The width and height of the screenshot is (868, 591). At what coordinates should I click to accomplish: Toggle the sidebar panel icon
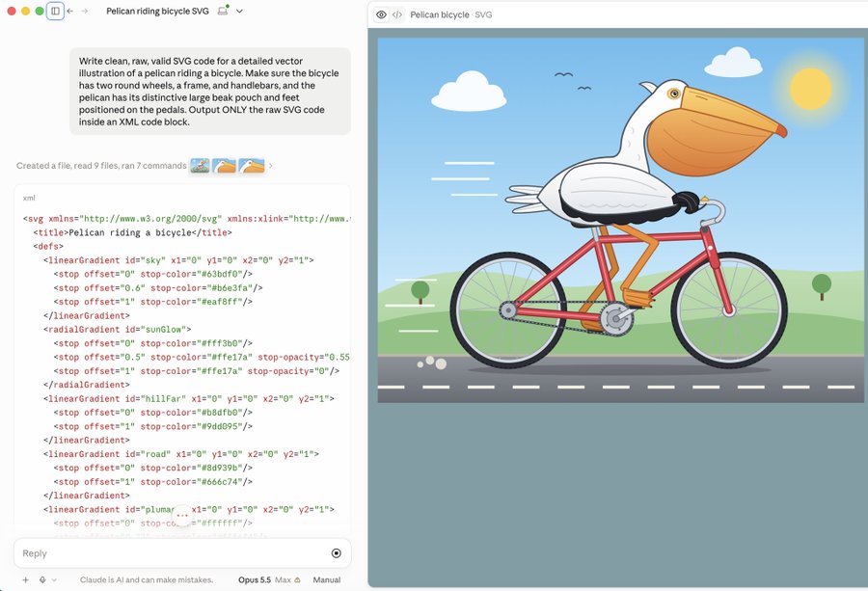point(55,11)
